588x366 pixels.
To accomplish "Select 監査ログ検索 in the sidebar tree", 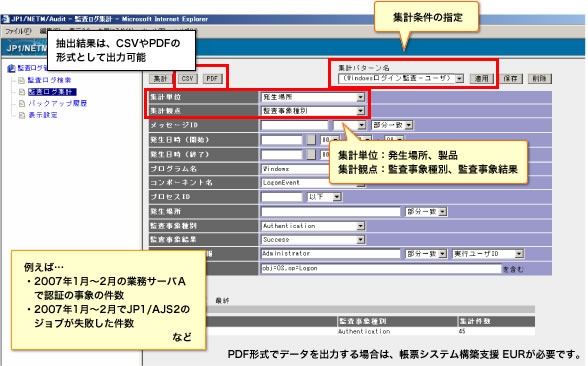I will [50, 80].
